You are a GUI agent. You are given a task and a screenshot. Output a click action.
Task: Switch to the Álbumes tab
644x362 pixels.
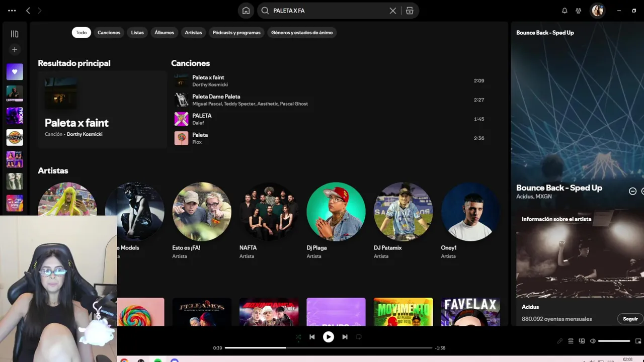[164, 33]
